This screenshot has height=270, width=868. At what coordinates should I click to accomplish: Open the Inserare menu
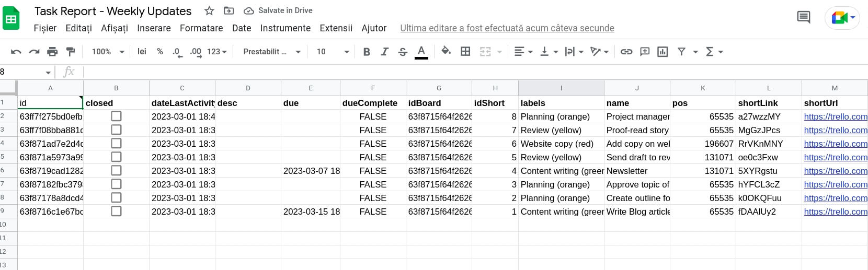[x=154, y=28]
